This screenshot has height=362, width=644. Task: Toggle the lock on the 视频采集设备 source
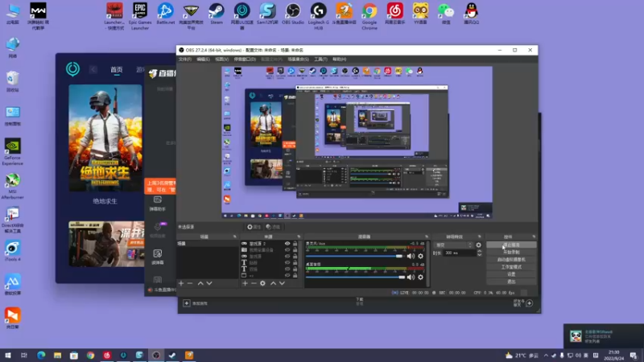coord(295,250)
